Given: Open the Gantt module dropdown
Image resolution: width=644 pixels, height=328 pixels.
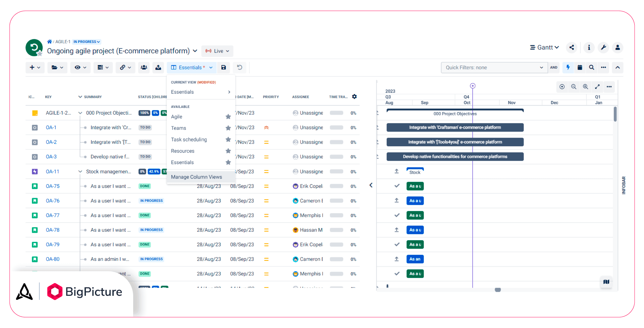Looking at the screenshot, I should pyautogui.click(x=544, y=48).
